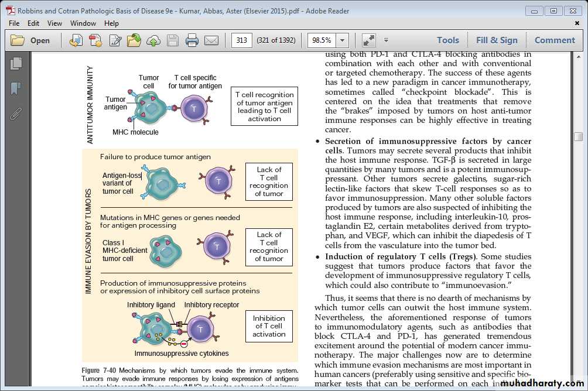Open the page thumbnails panel icon

tap(16, 64)
